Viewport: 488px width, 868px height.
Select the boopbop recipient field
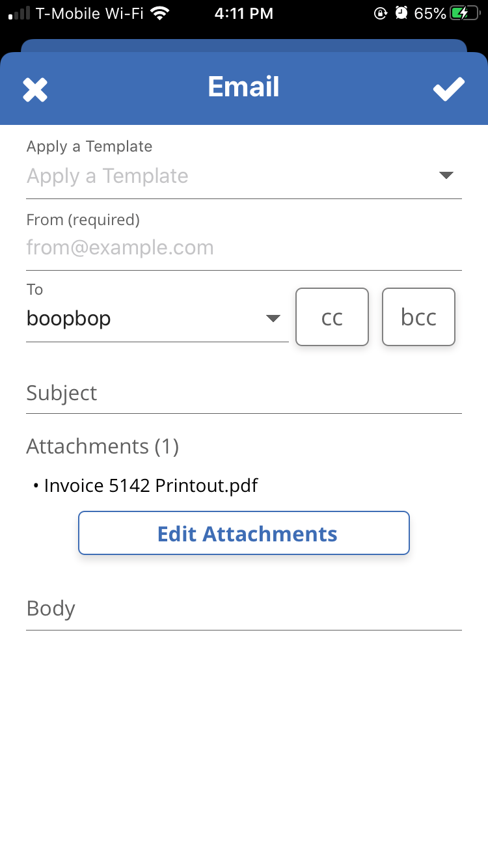pos(130,319)
